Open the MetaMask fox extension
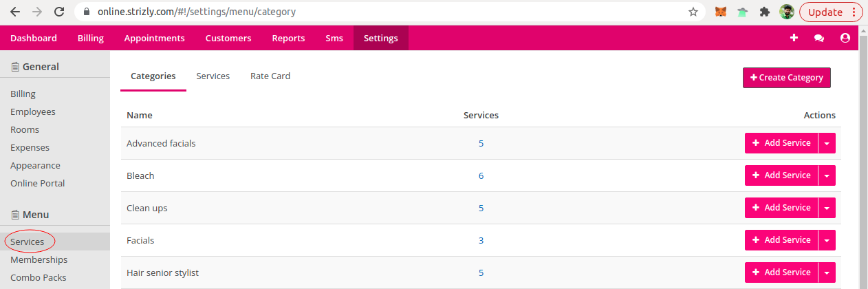Screen dimensions: 868x289 pyautogui.click(x=720, y=12)
